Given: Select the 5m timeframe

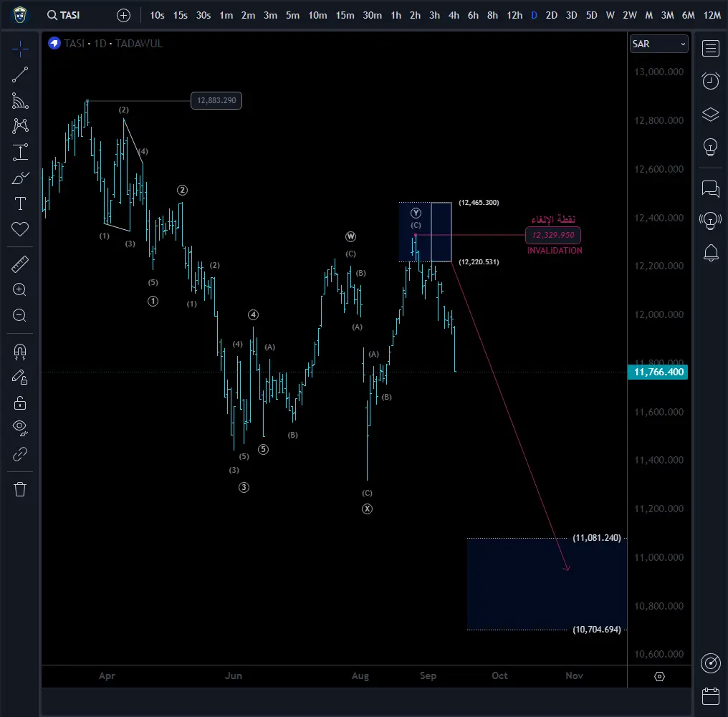Looking at the screenshot, I should tap(292, 15).
